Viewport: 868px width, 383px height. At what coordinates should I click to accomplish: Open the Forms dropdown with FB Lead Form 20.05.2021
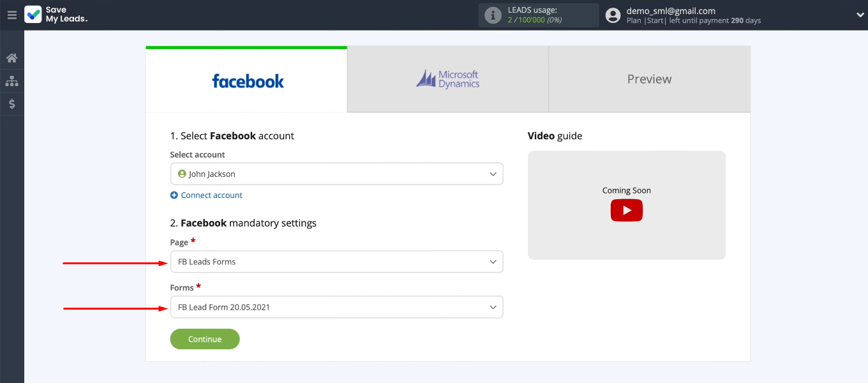click(x=336, y=307)
